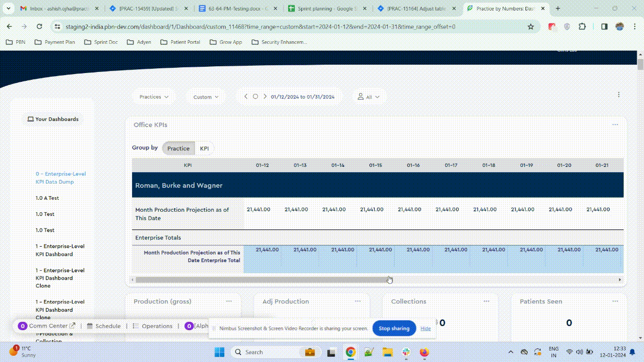Open the Schedule bottom bar item
This screenshot has height=362, width=644.
104,326
